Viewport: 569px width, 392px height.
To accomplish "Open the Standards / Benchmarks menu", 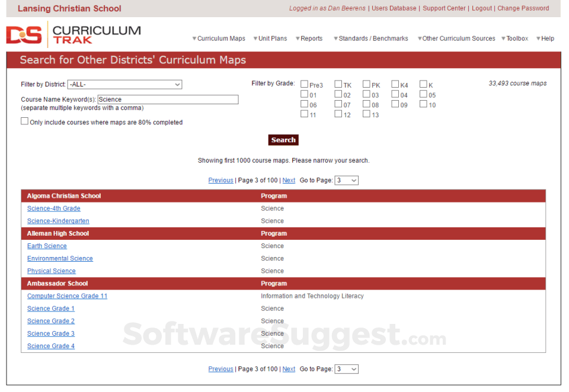I will (372, 38).
